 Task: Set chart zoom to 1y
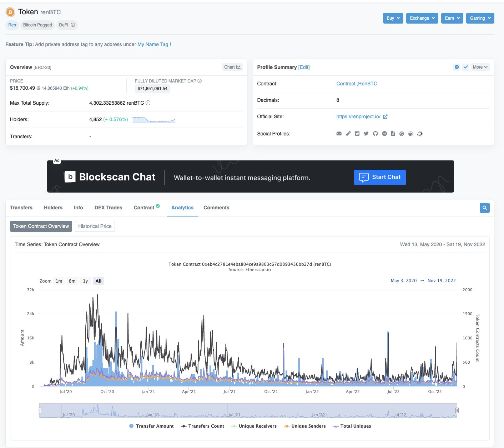point(85,281)
